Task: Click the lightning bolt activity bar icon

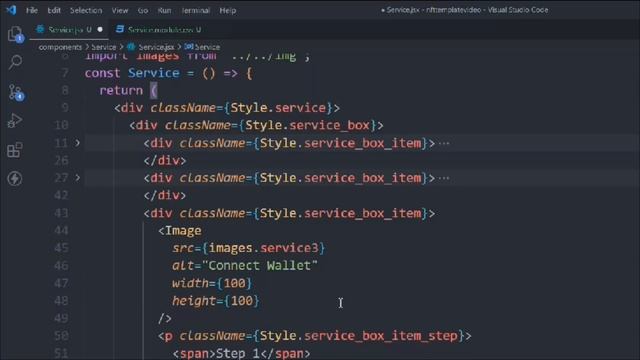Action: pos(15,178)
